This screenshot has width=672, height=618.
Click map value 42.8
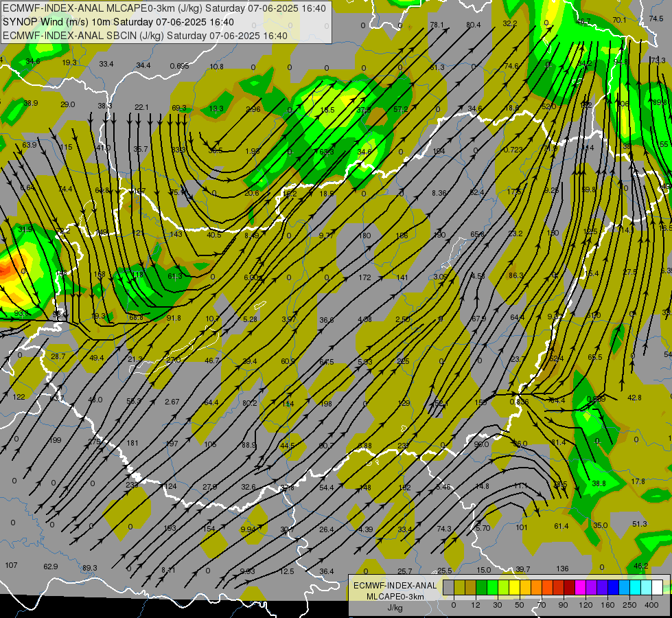pyautogui.click(x=634, y=398)
